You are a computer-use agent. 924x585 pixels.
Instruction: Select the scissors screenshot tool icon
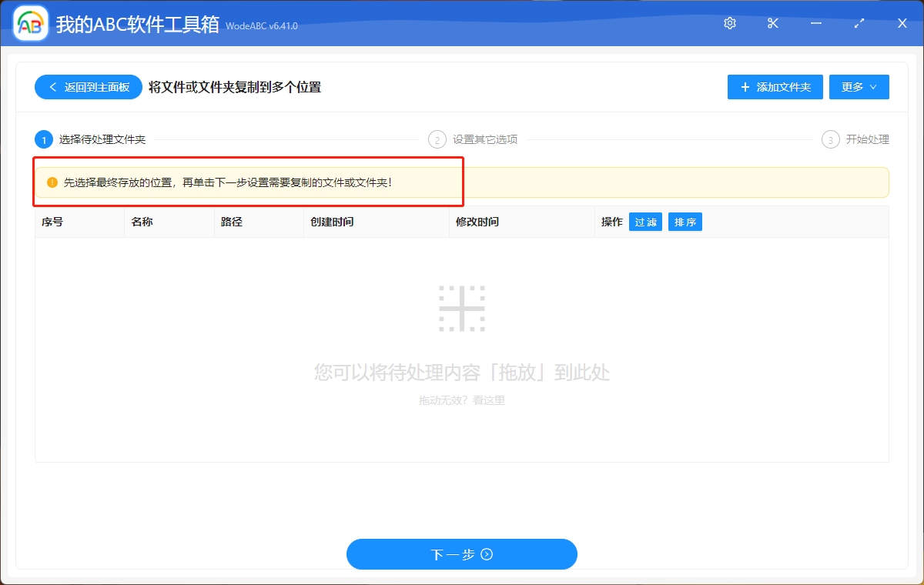[x=772, y=23]
